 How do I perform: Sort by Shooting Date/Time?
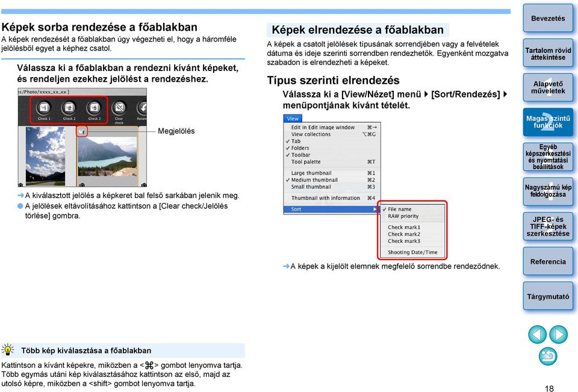coord(412,252)
